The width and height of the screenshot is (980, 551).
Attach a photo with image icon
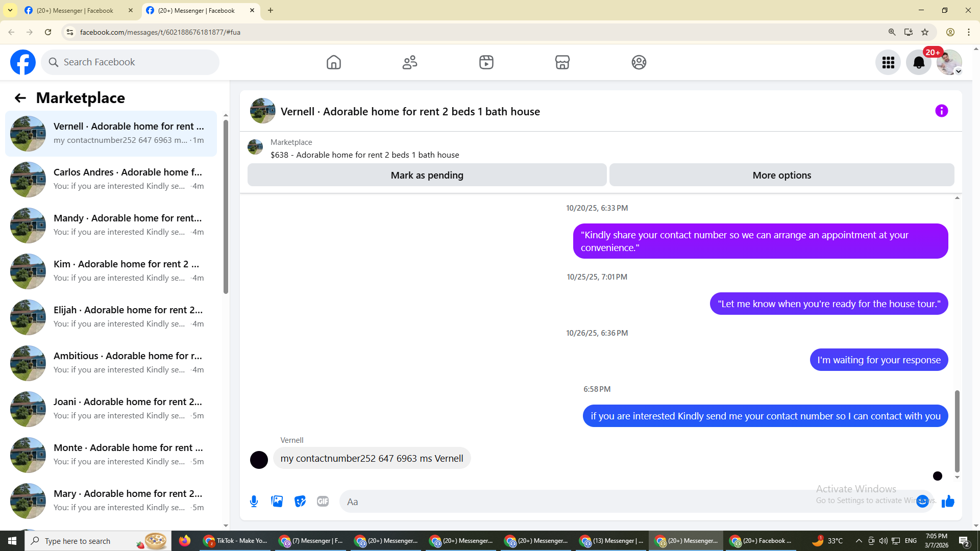tap(277, 502)
